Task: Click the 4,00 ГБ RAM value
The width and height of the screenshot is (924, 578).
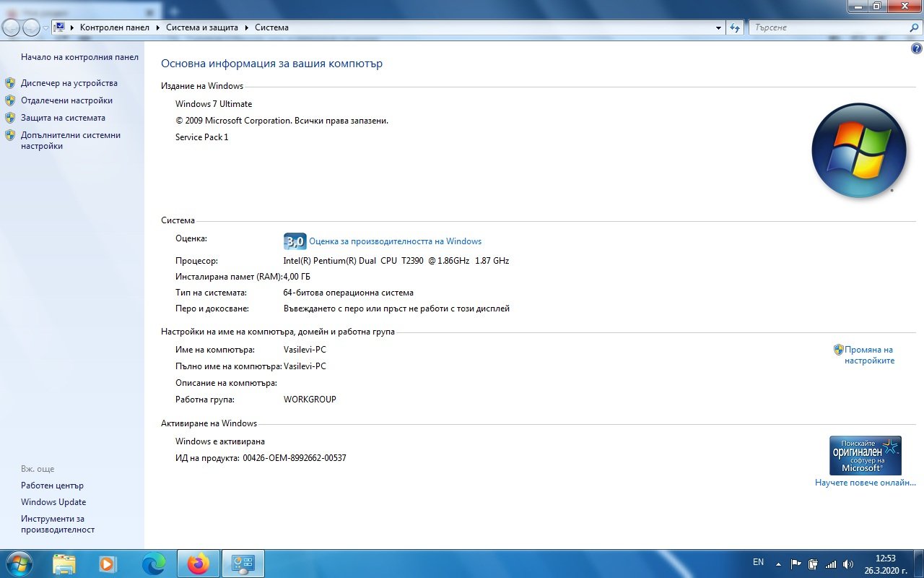Action: (297, 277)
